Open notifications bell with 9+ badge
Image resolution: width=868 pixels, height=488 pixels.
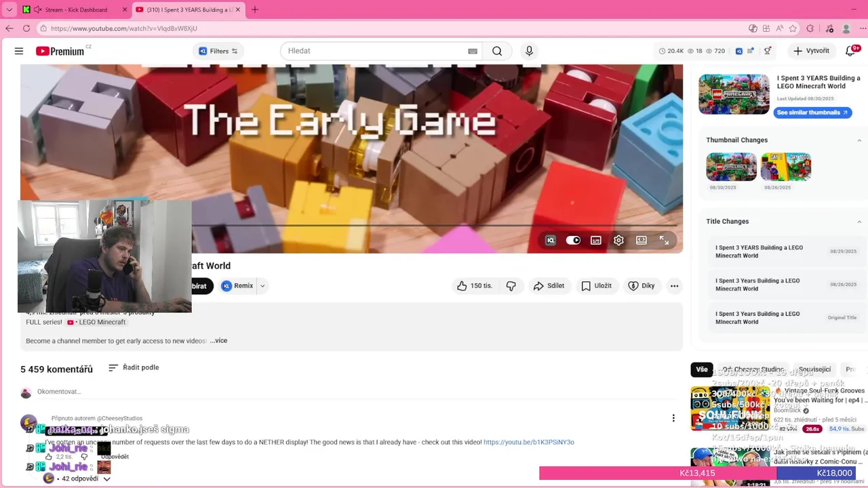[x=852, y=51]
